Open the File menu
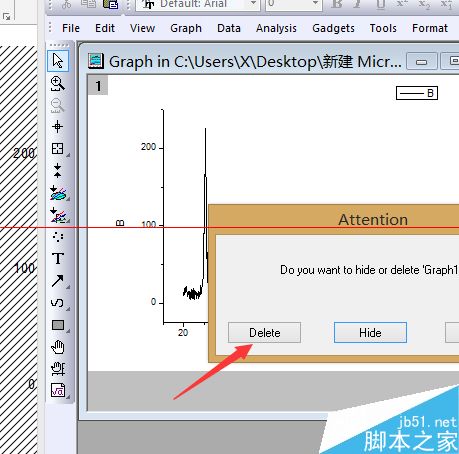 pos(71,28)
